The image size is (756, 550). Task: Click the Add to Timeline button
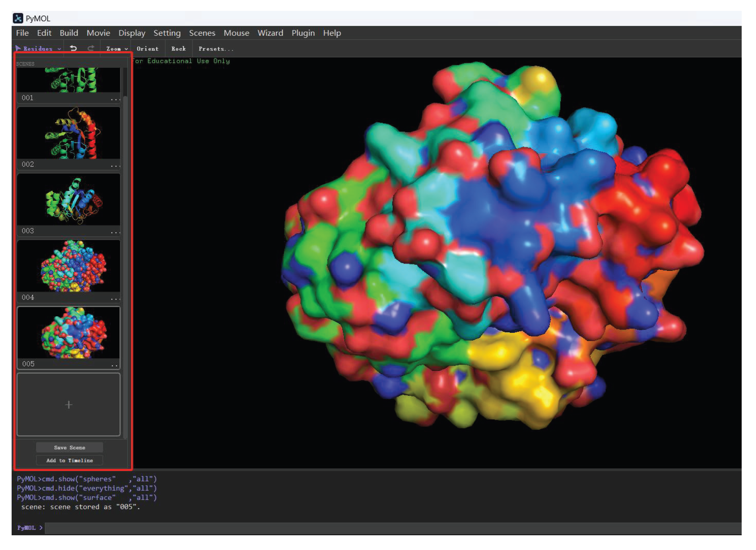tap(69, 460)
